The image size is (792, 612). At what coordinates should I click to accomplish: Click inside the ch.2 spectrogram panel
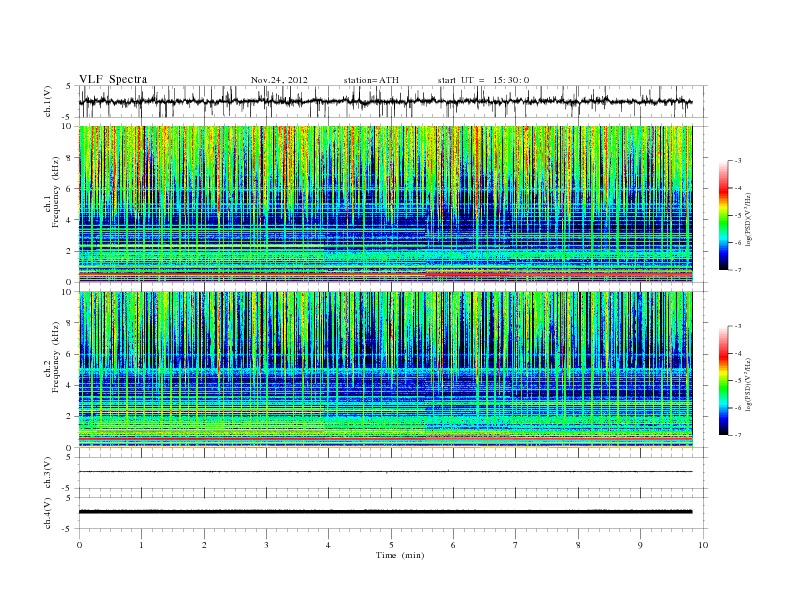tap(385, 369)
